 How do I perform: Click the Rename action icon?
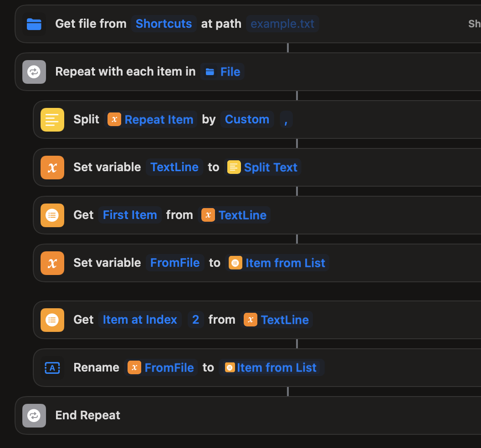pos(52,368)
